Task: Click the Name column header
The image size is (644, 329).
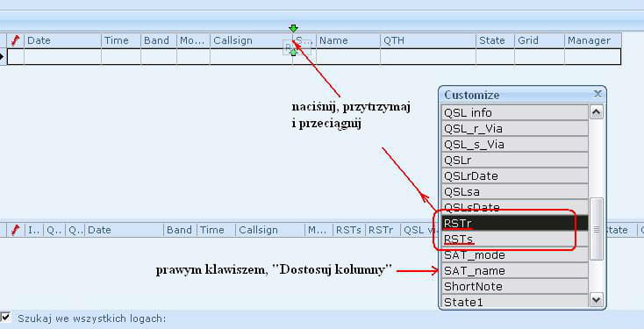Action: tap(348, 40)
